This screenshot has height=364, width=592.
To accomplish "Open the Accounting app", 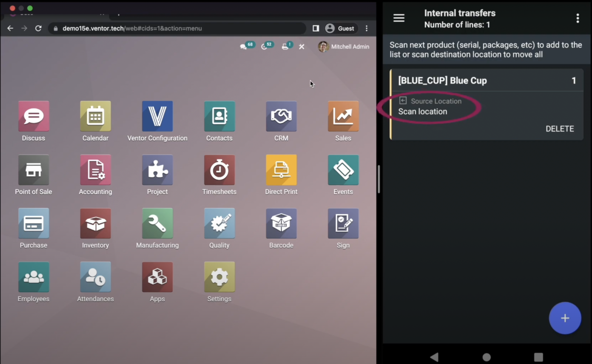I will (x=95, y=170).
